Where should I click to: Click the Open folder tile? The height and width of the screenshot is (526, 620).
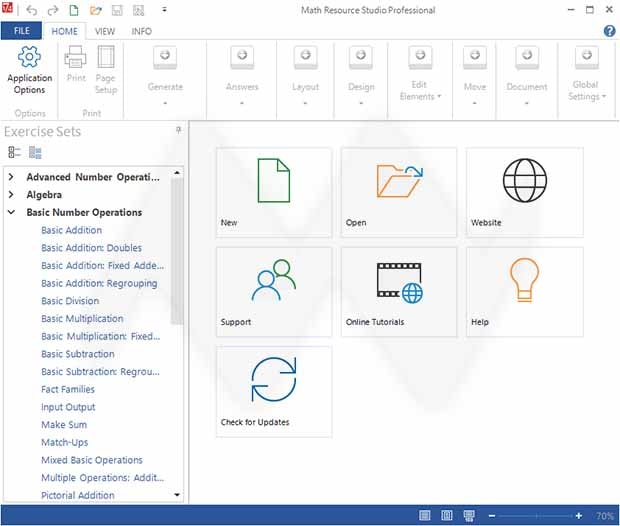pyautogui.click(x=399, y=192)
